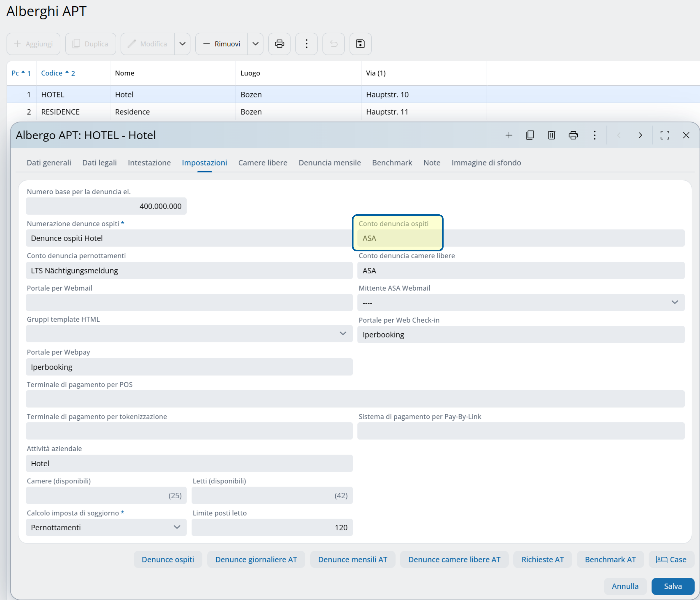This screenshot has height=600, width=700.
Task: Open Denunce ospiti link button
Action: (168, 560)
